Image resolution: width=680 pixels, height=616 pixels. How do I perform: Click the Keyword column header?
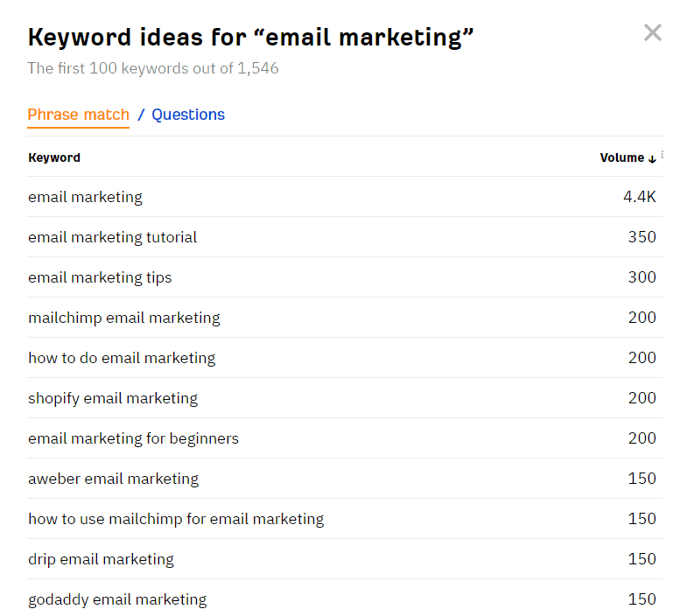coord(54,157)
